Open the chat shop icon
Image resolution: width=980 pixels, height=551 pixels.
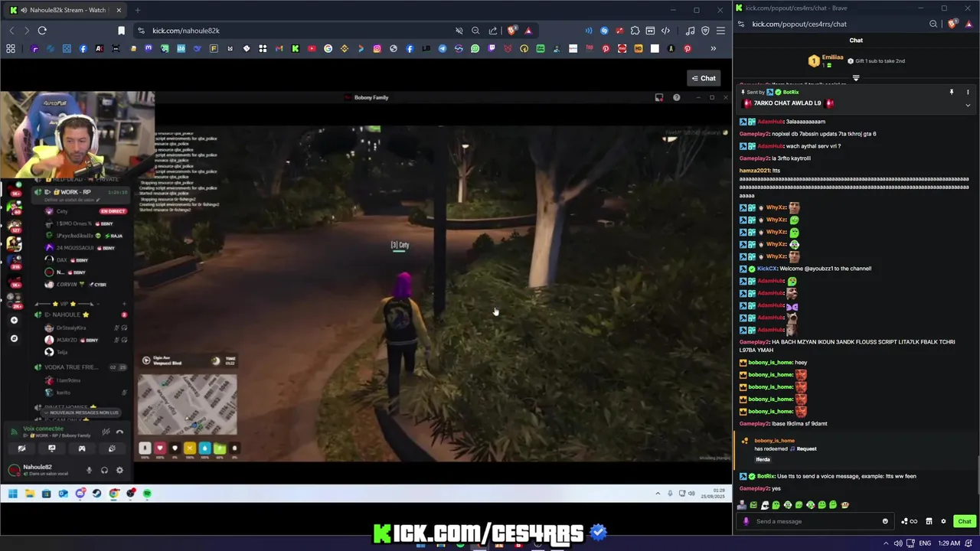pyautogui.click(x=929, y=521)
